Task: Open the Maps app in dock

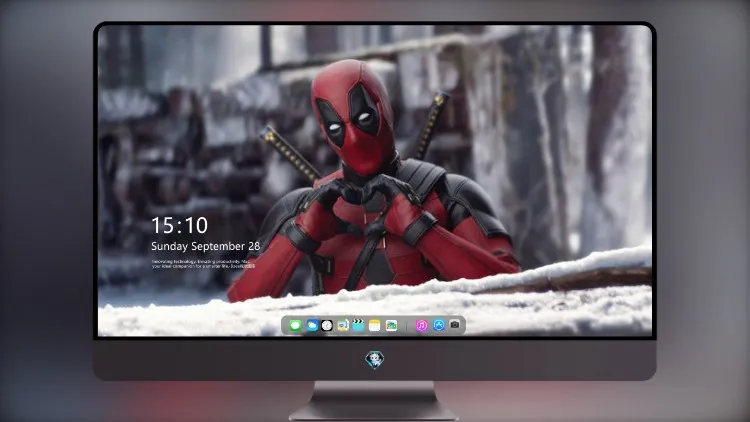Action: pos(343,326)
